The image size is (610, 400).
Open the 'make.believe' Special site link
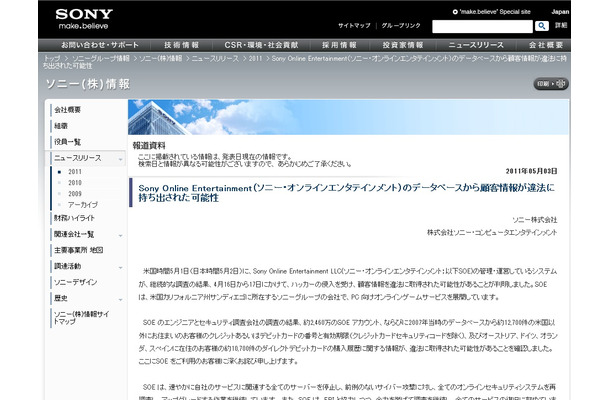(491, 12)
